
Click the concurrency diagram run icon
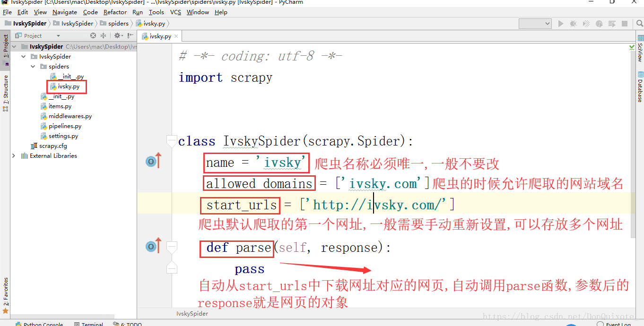tap(612, 23)
